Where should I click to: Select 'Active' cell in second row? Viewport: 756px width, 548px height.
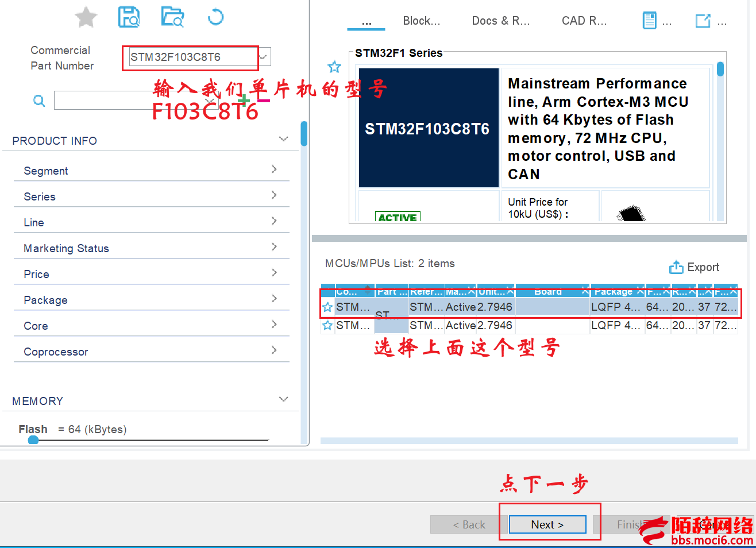coord(461,326)
